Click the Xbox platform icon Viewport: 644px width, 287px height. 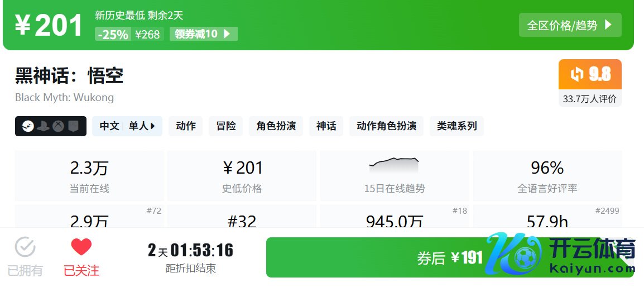click(58, 126)
